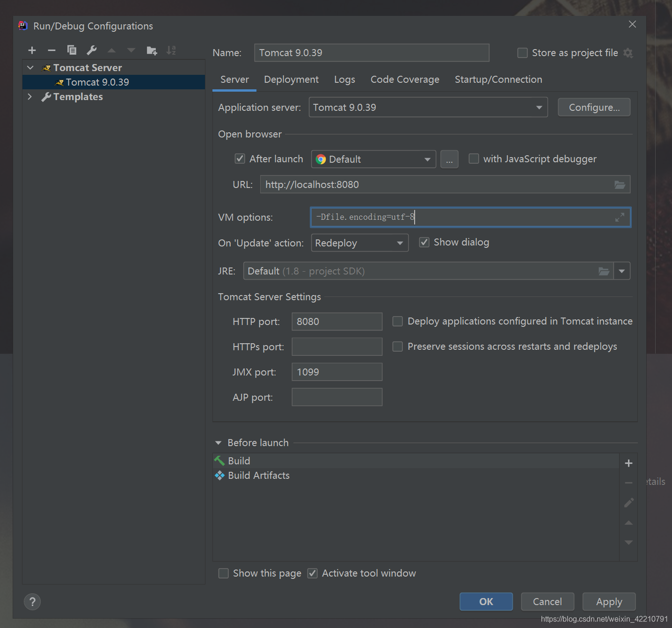Open Store as project file gear settings
The width and height of the screenshot is (672, 628).
point(628,53)
